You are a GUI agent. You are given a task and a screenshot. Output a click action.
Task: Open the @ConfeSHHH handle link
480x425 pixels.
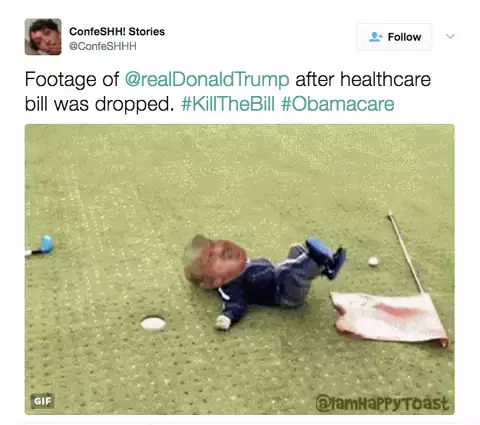103,46
